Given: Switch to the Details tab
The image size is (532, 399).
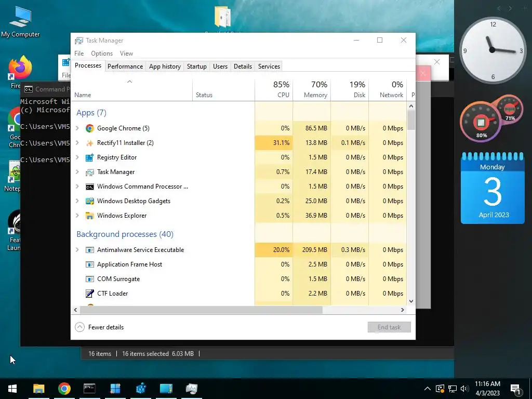Looking at the screenshot, I should pyautogui.click(x=243, y=66).
